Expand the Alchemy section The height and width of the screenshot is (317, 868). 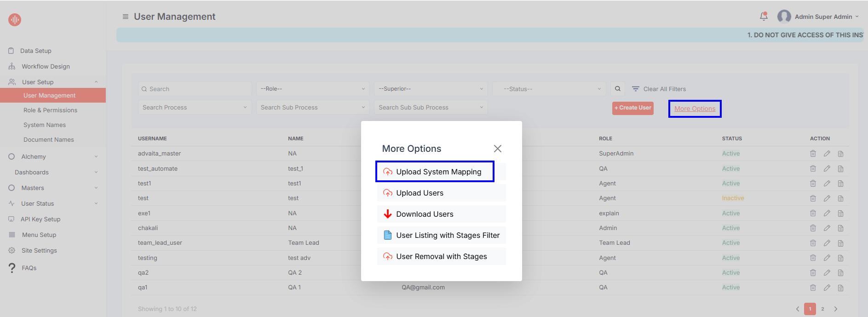pyautogui.click(x=53, y=156)
